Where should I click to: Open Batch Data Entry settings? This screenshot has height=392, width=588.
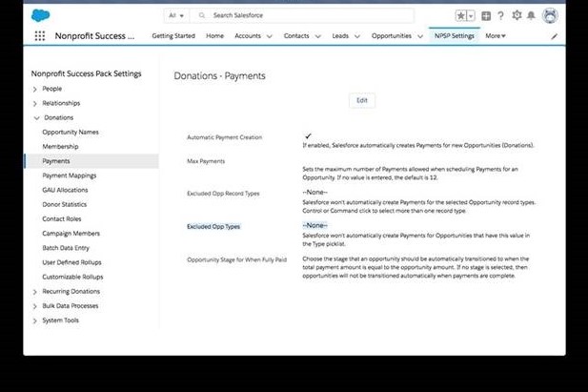pyautogui.click(x=66, y=248)
